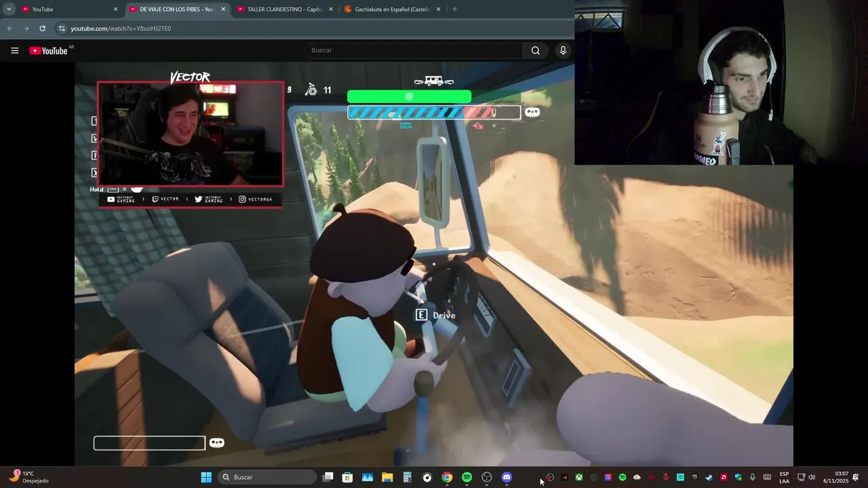This screenshot has height=488, width=868.
Task: Open Windows Security shield tray icon
Action: (738, 477)
